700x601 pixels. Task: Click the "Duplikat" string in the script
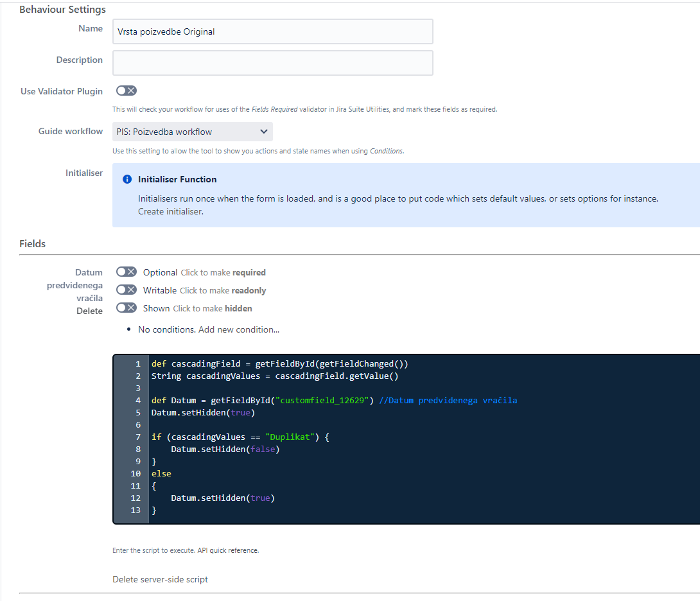point(290,437)
